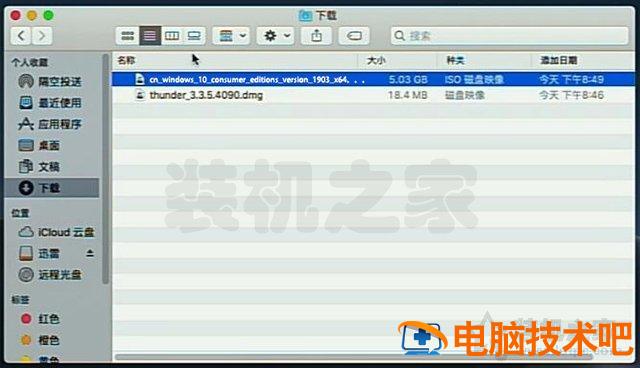Select list view mode button

point(150,36)
